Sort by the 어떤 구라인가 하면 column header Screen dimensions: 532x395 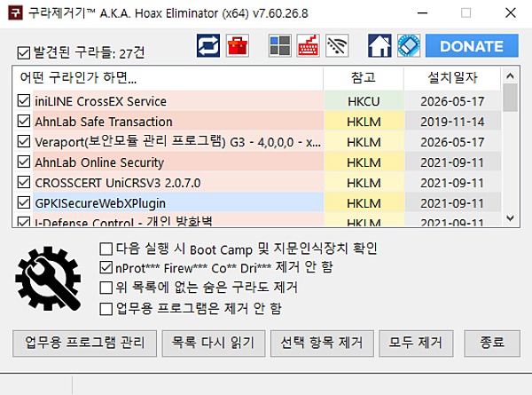168,78
